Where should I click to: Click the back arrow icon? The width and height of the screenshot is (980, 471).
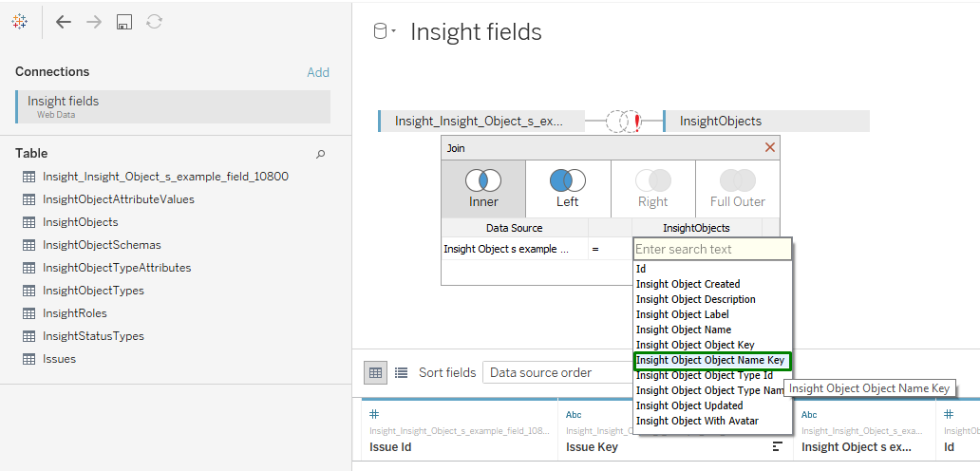click(x=64, y=22)
